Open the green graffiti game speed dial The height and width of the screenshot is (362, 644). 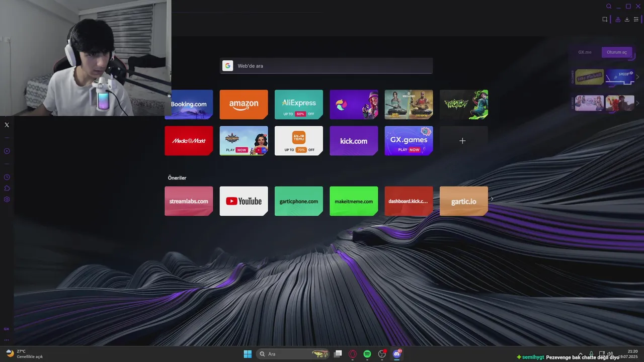[x=464, y=105]
